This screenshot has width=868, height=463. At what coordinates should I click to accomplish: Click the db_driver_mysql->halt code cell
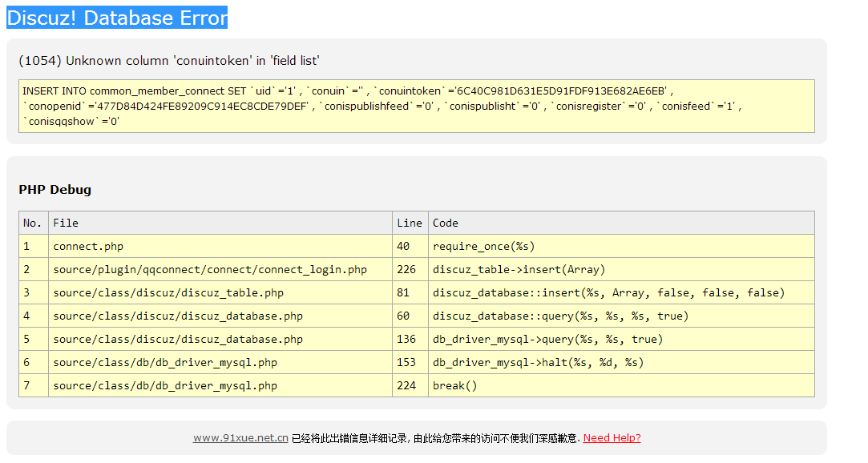538,362
